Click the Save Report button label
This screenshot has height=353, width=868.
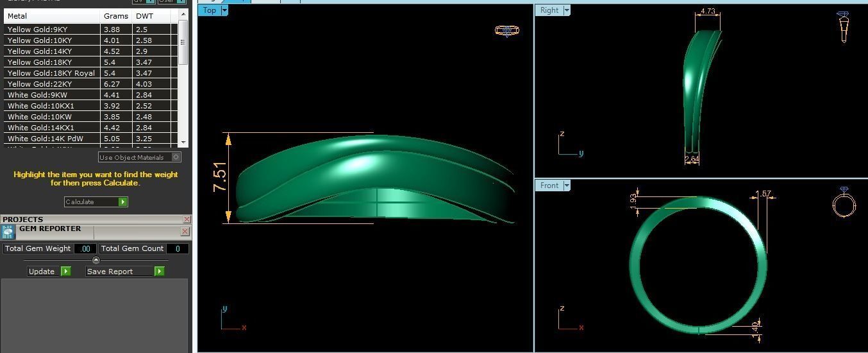pos(110,271)
